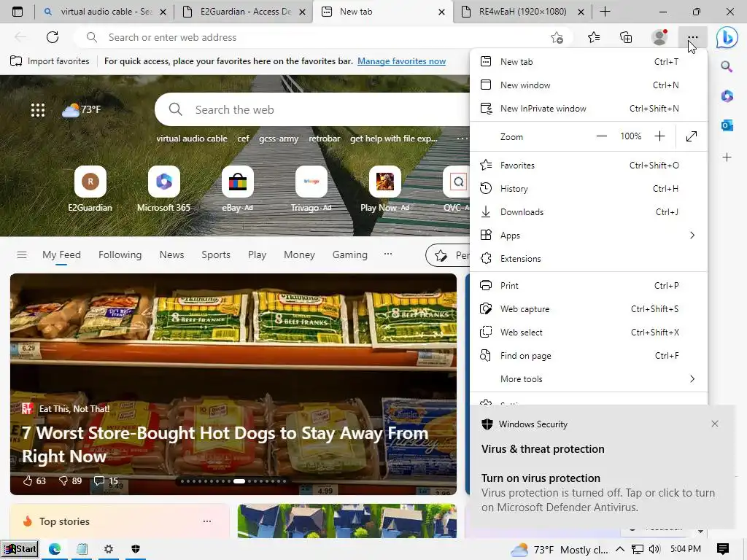Viewport: 747px width, 560px height.
Task: Select the Sports feed tab
Action: click(x=216, y=254)
